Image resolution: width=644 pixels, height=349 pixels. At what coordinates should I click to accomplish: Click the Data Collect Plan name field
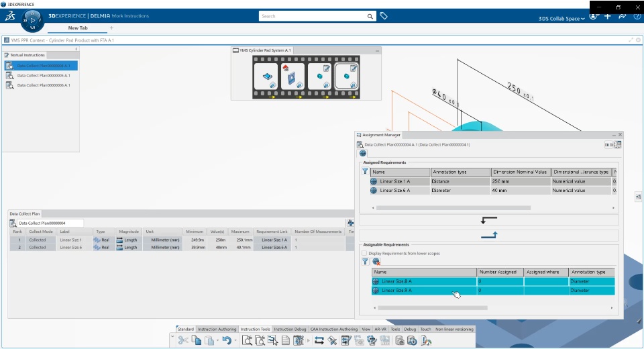tap(50, 223)
